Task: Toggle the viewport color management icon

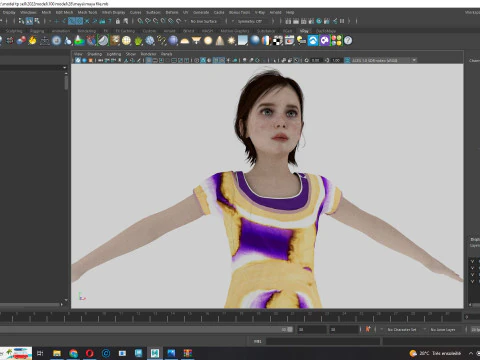Action: point(347,60)
